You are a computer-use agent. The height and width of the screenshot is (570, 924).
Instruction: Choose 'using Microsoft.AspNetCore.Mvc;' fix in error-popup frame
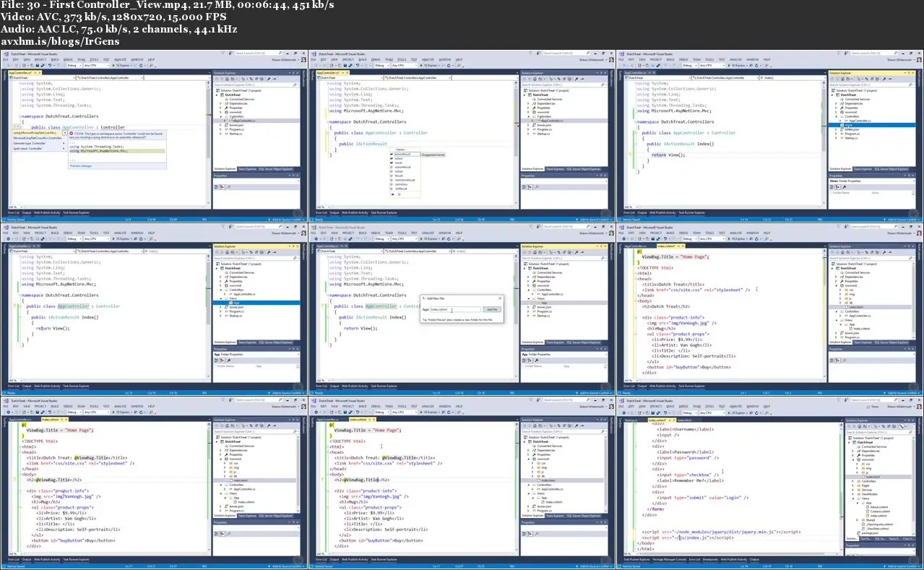tap(38, 133)
